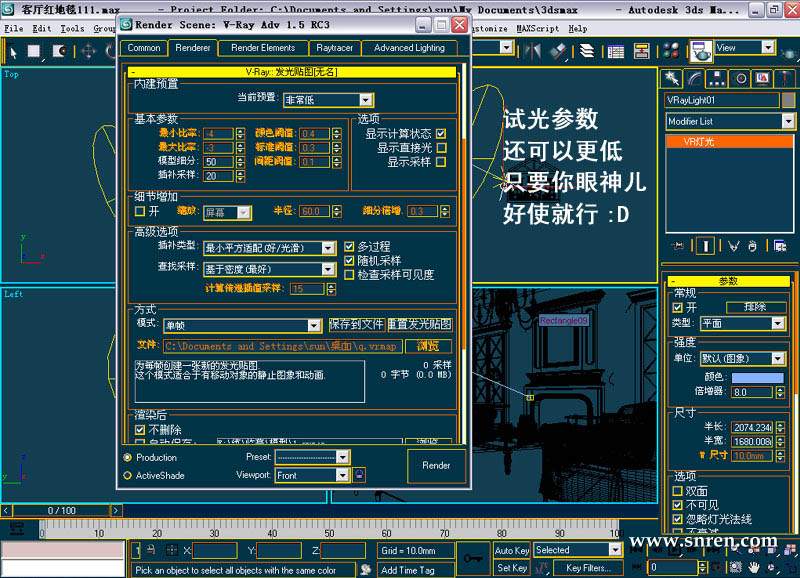800x578 pixels.
Task: Switch to the Render Elements tab
Action: 263,48
